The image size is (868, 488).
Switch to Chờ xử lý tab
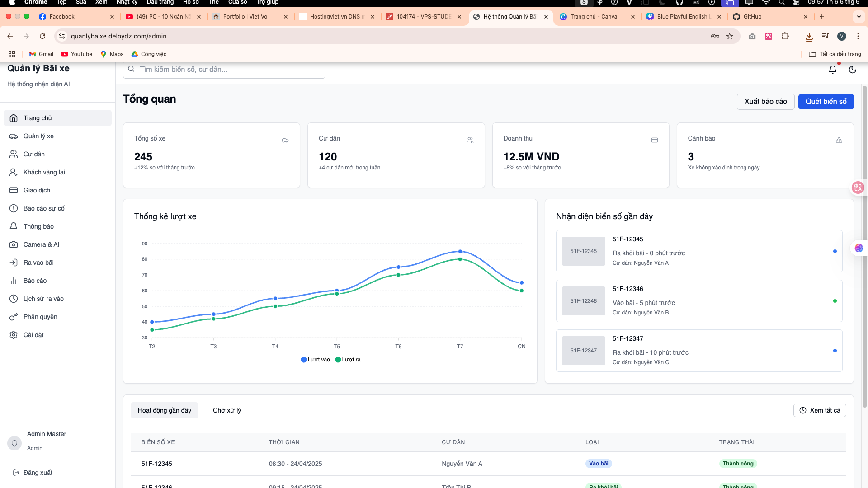point(227,410)
